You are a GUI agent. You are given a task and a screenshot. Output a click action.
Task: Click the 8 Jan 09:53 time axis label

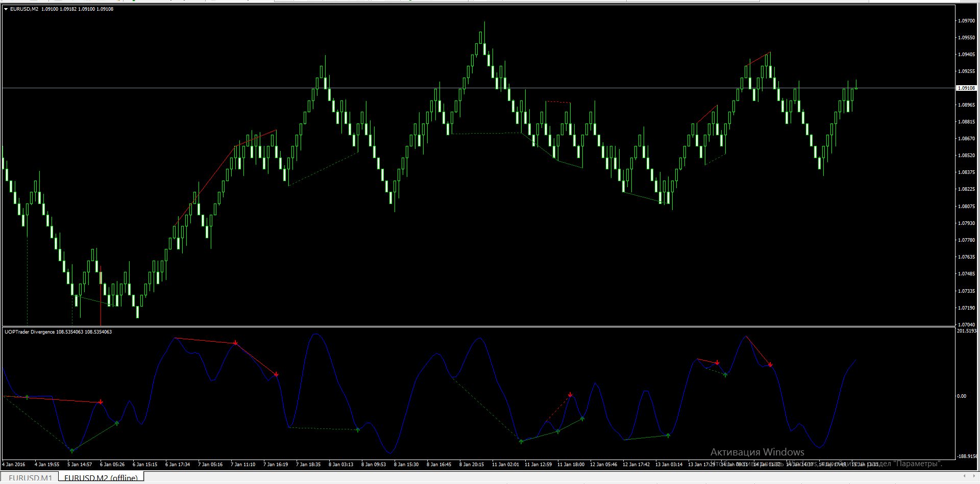tap(374, 465)
